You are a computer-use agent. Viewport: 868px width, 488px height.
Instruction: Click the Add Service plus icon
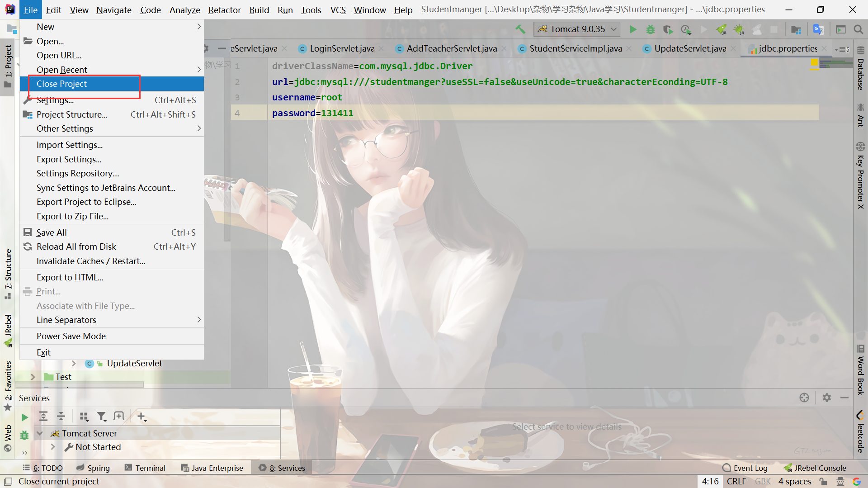coord(142,417)
